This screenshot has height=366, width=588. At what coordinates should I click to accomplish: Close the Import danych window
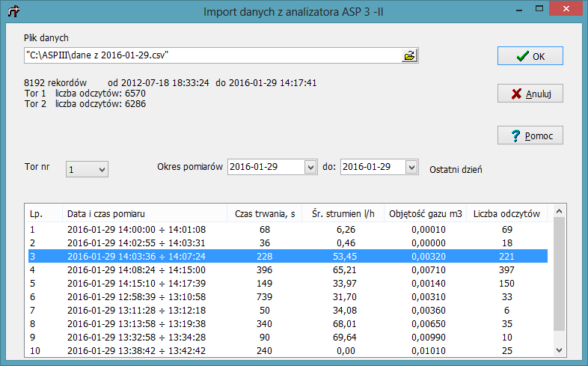[566, 9]
